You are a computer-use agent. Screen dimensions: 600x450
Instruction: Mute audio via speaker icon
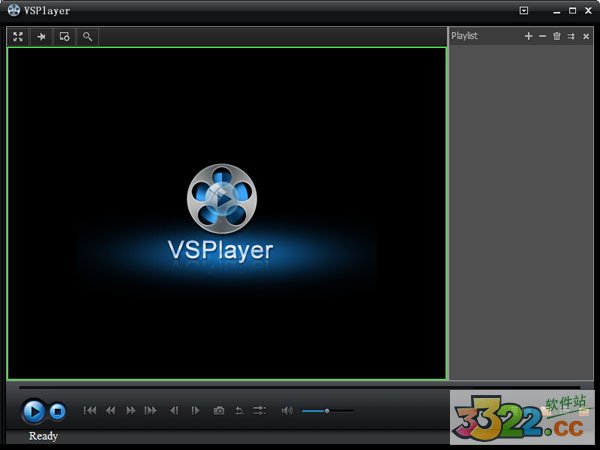pos(287,411)
